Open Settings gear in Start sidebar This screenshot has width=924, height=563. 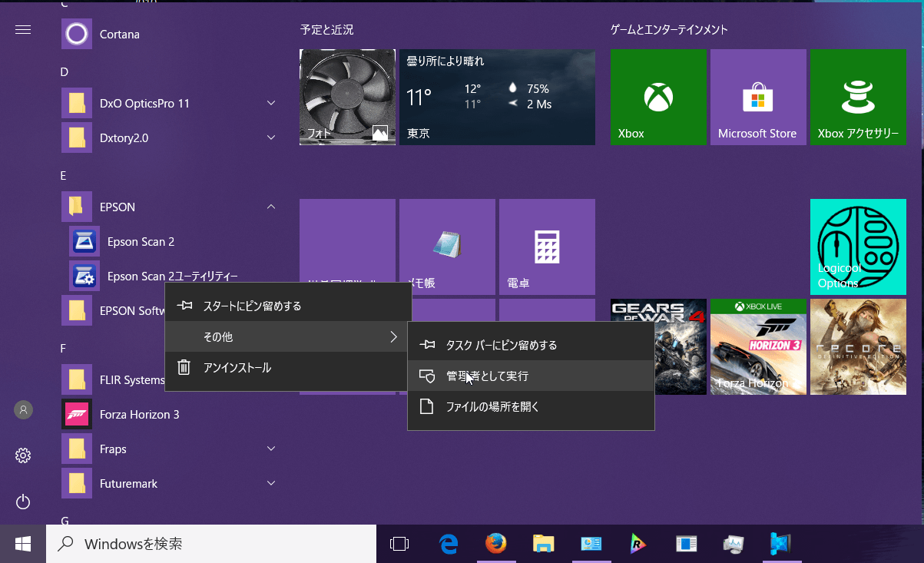coord(23,455)
